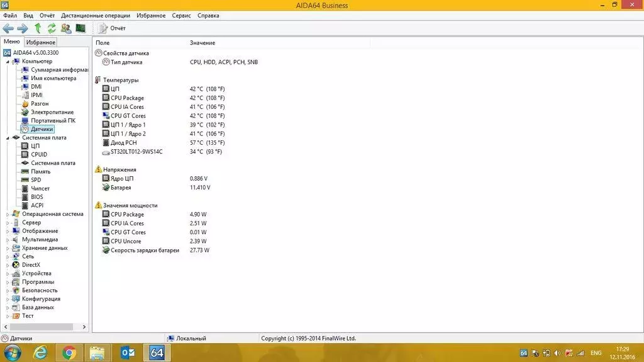Select Суммарная информация in the tree
The width and height of the screenshot is (644, 362).
pyautogui.click(x=60, y=69)
